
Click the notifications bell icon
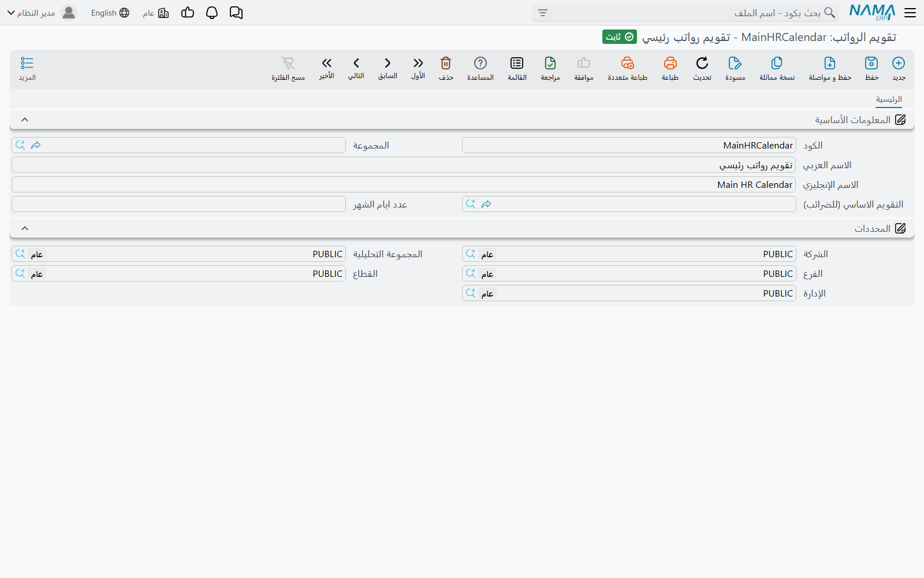click(212, 13)
